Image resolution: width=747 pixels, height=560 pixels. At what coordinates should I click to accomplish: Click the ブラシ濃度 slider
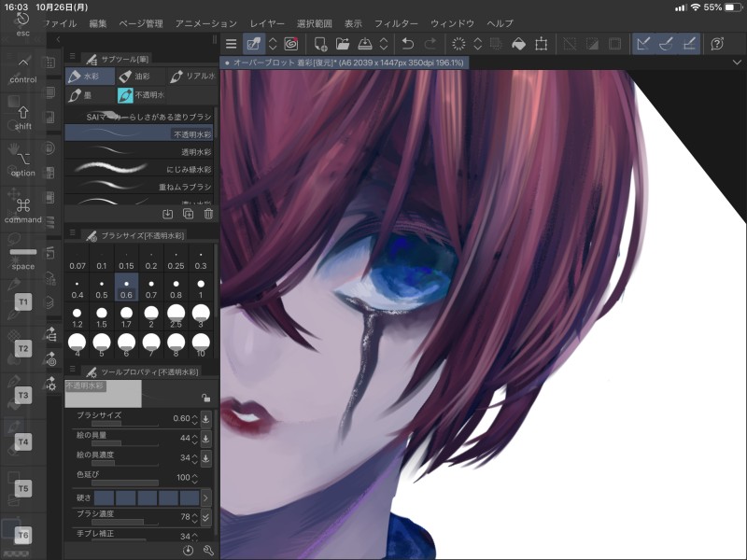click(x=125, y=522)
